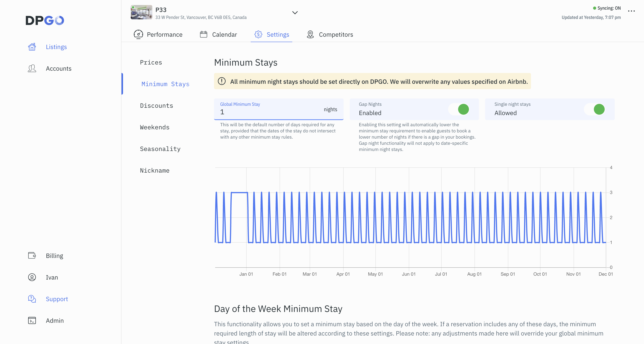Click the Accounts people icon
This screenshot has width=644, height=344.
(32, 69)
